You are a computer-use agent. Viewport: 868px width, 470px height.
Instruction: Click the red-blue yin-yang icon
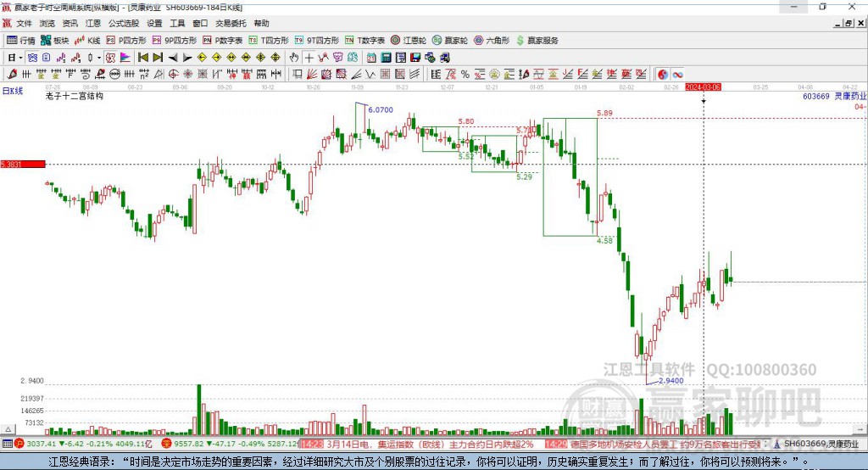pos(663,75)
